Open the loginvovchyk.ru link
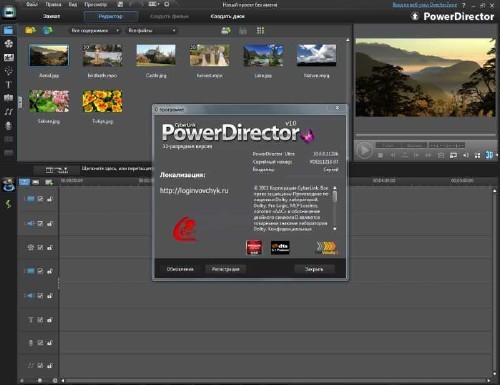This screenshot has height=385, width=500. [x=194, y=191]
